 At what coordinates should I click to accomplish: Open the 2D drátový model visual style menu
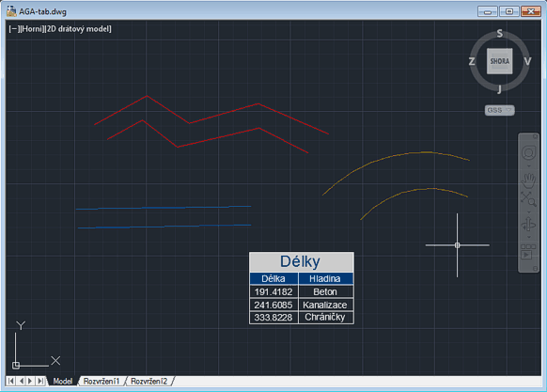coord(78,29)
